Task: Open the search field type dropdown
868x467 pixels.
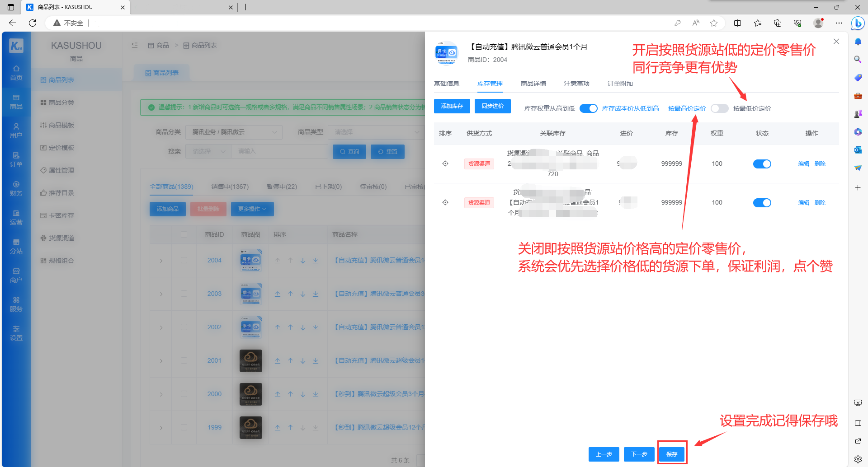Action: [x=208, y=151]
